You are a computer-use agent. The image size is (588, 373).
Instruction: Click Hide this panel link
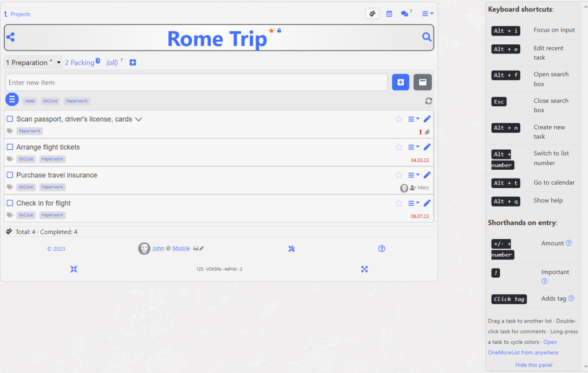(x=533, y=365)
